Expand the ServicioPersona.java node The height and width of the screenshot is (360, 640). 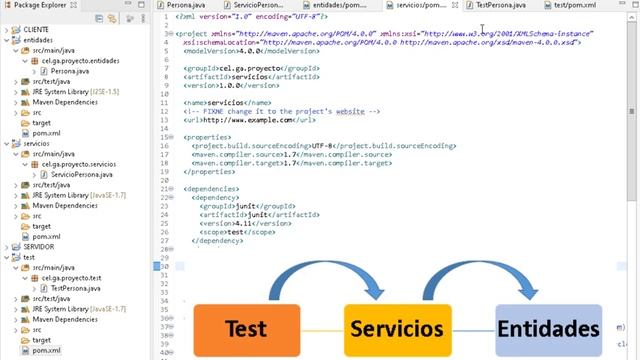point(34,175)
